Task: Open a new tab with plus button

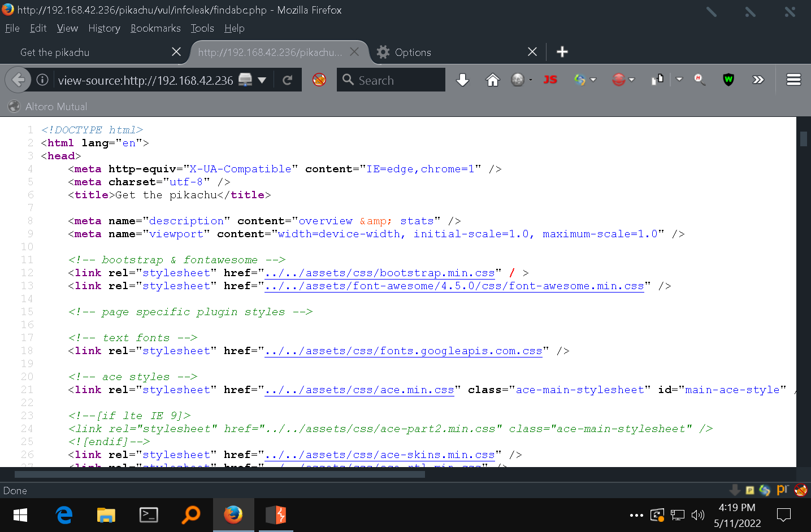Action: click(562, 52)
